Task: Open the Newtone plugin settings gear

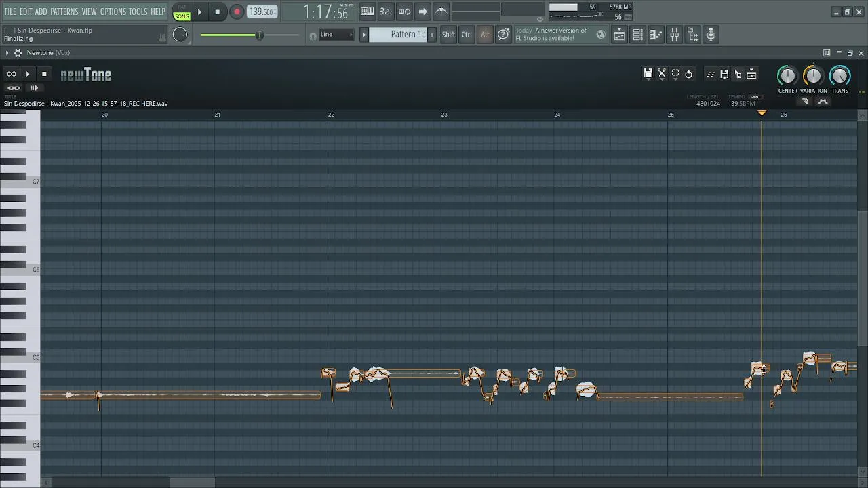Action: [18, 53]
